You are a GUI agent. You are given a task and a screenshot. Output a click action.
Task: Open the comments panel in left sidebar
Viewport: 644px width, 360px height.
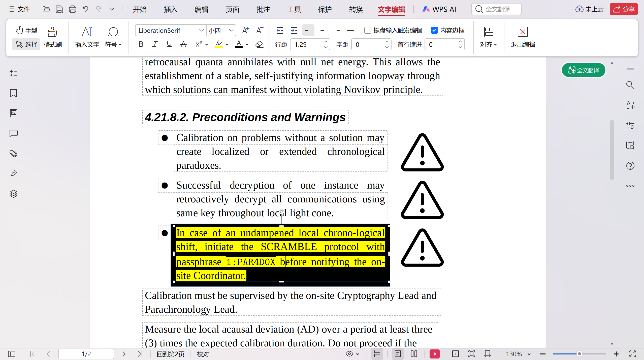(13, 133)
